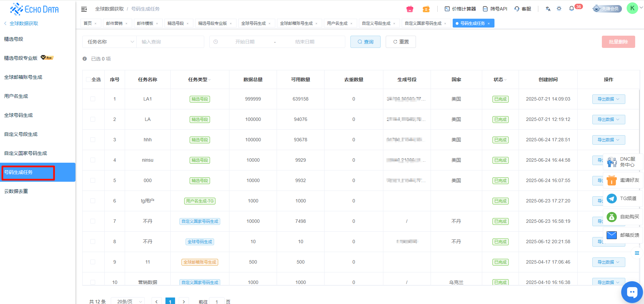644x304 pixels.
Task: Collapse the sidebar with the hamburger icon
Action: (84, 9)
